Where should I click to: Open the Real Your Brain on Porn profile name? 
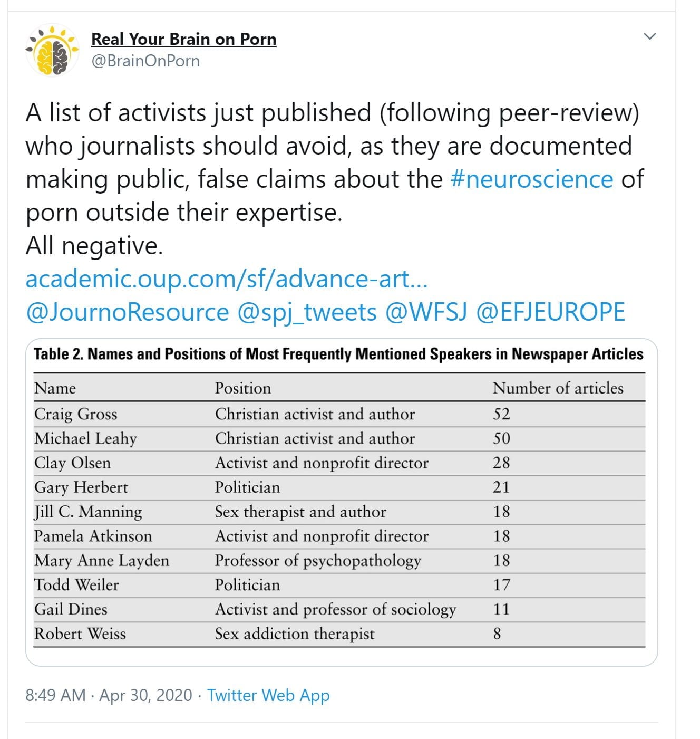pyautogui.click(x=183, y=39)
